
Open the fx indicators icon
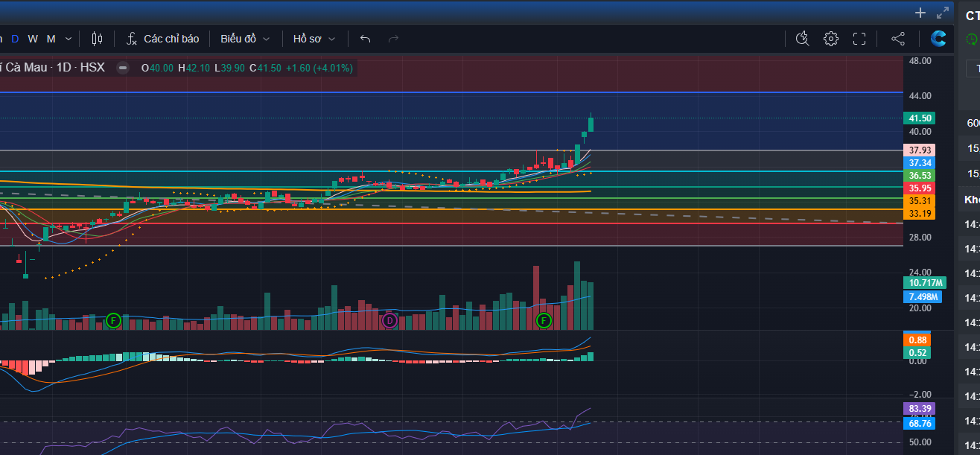coord(131,39)
